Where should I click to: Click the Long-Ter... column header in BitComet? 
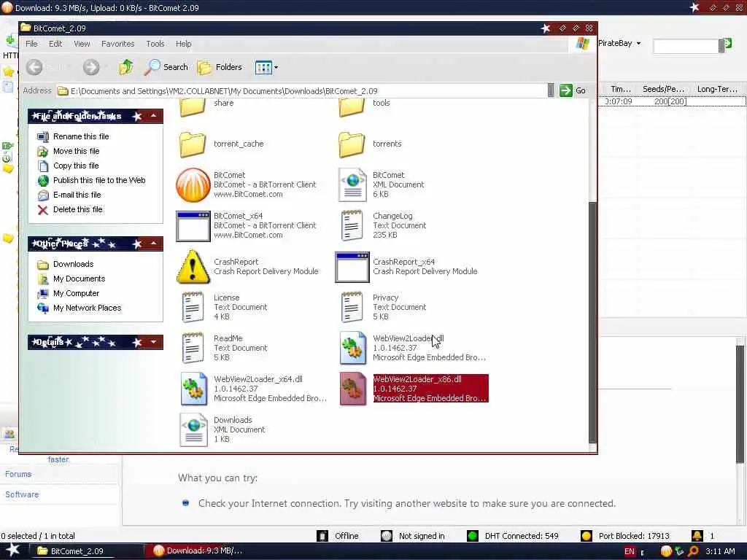717,89
